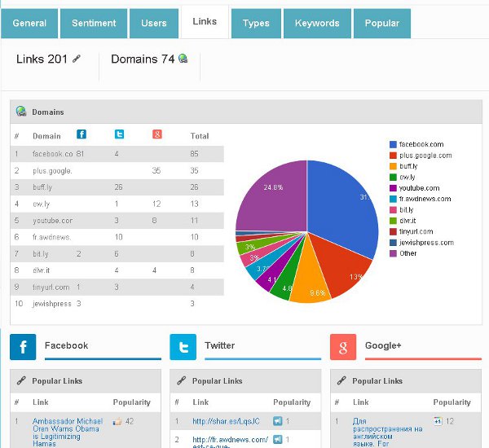This screenshot has height=448, width=489.
Task: Click the large Twitter logo tile
Action: 183,347
